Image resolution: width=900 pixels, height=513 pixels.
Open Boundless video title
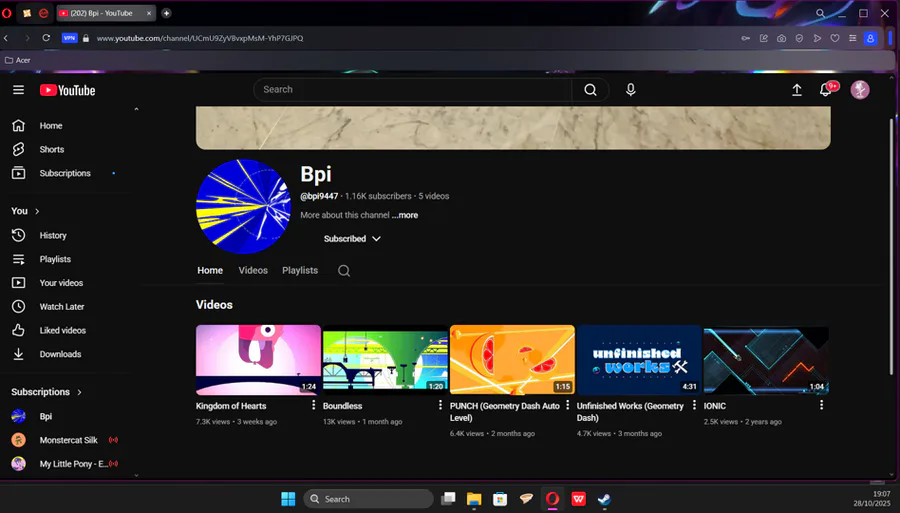coord(342,406)
